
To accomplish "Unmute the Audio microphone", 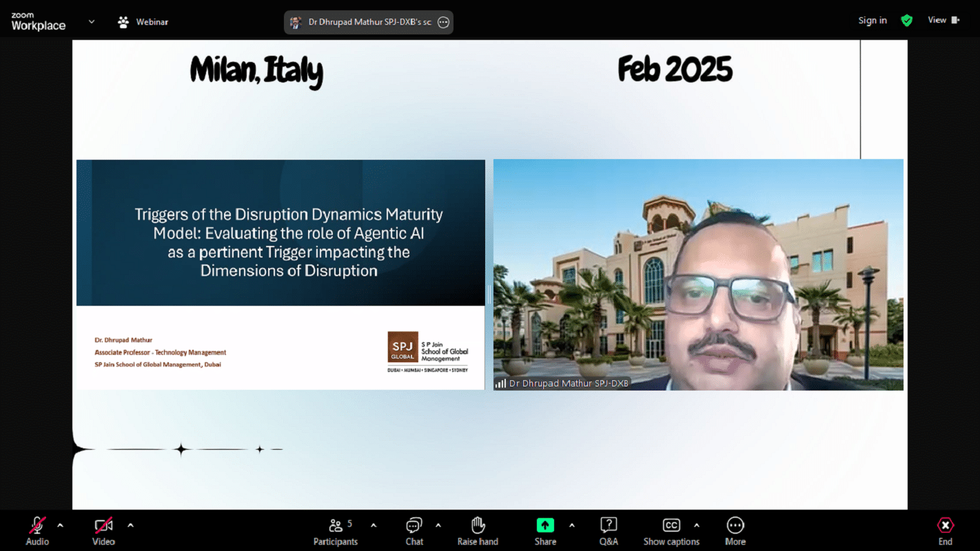I will coord(37,526).
